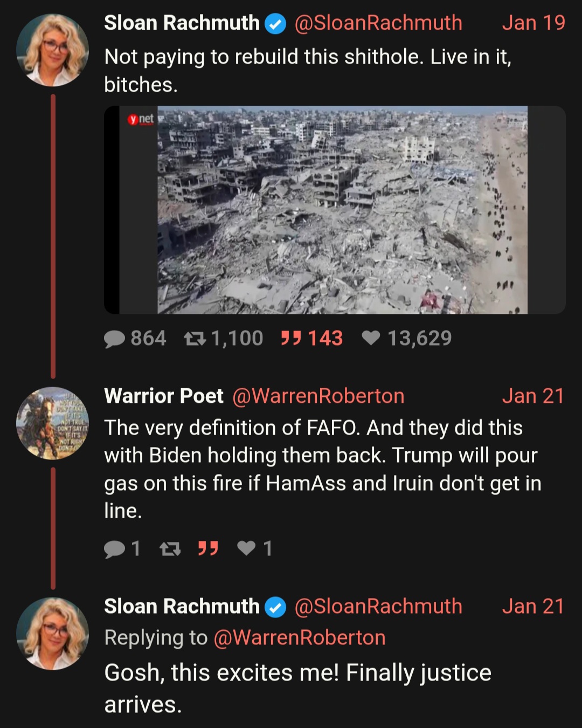
Task: Play the ynet rubble video in the tweet
Action: 335,210
